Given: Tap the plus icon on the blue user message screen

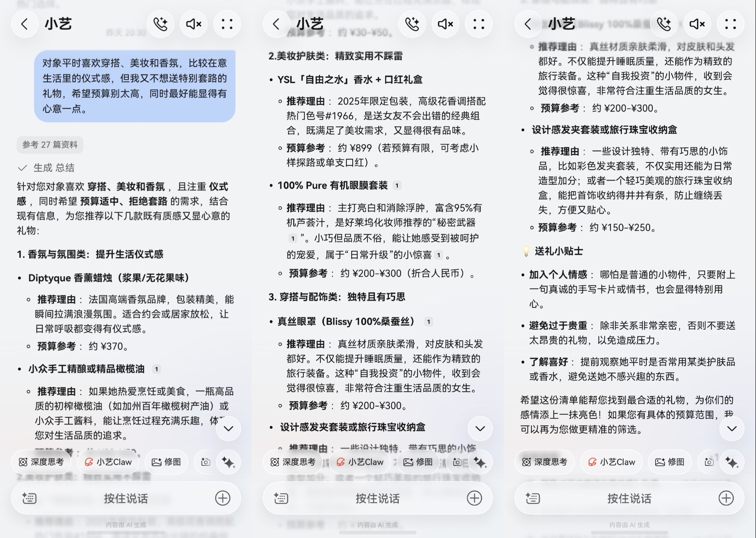Looking at the screenshot, I should [x=222, y=498].
